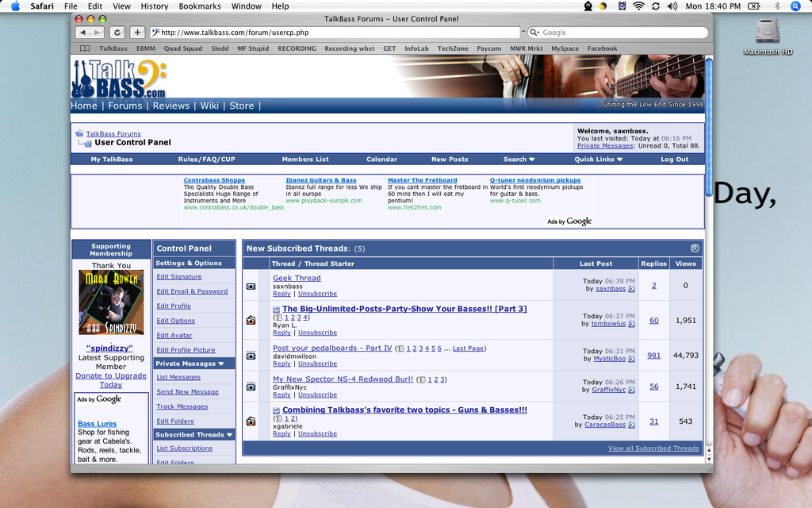
Task: Unsubscribe from Geek Thread
Action: point(317,294)
